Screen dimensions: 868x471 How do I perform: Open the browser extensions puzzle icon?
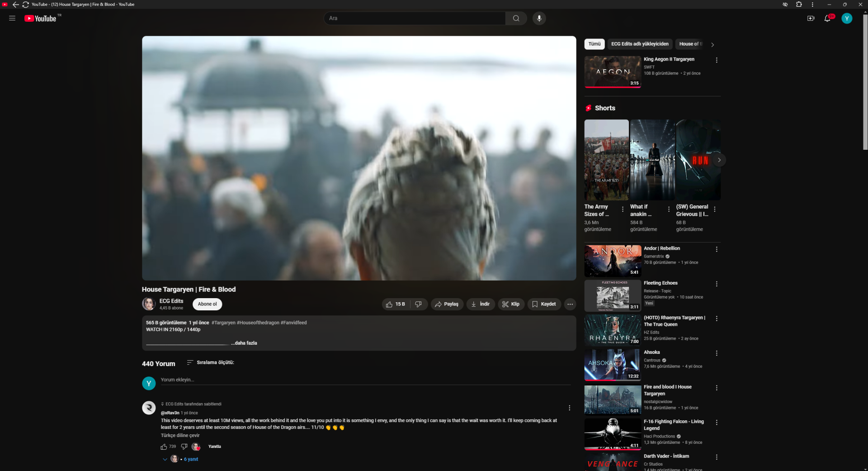pyautogui.click(x=799, y=5)
